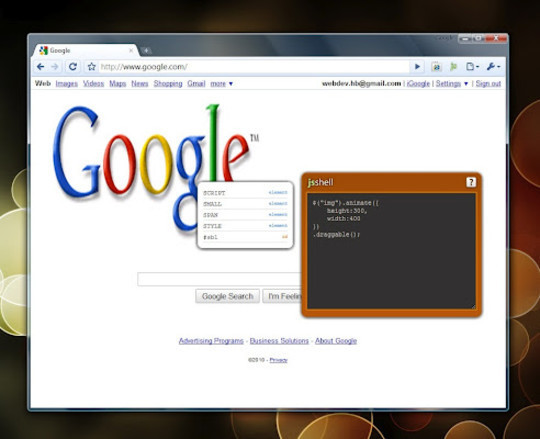Click the 'element' label beside SPAN
The height and width of the screenshot is (439, 540).
click(278, 215)
